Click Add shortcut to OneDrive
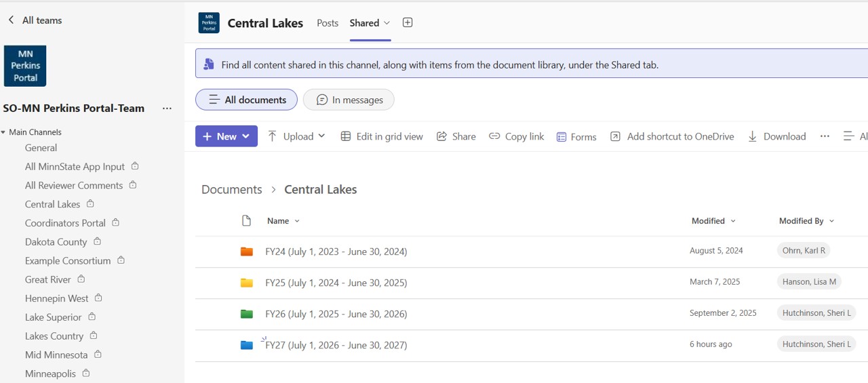The image size is (868, 383). coord(672,136)
